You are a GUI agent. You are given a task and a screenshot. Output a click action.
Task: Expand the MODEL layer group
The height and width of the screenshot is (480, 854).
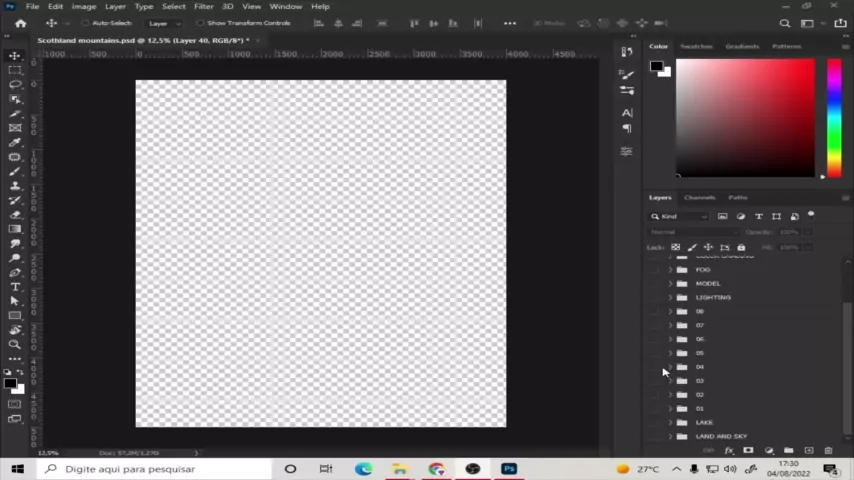pos(670,284)
